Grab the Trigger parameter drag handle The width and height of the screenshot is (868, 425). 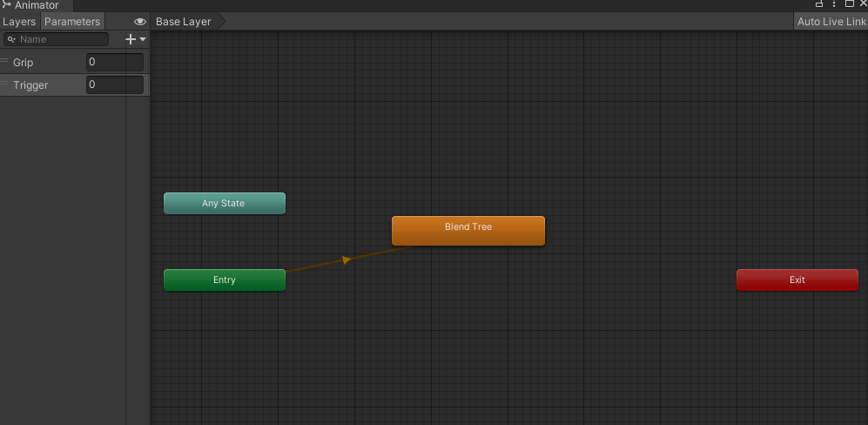click(x=4, y=84)
